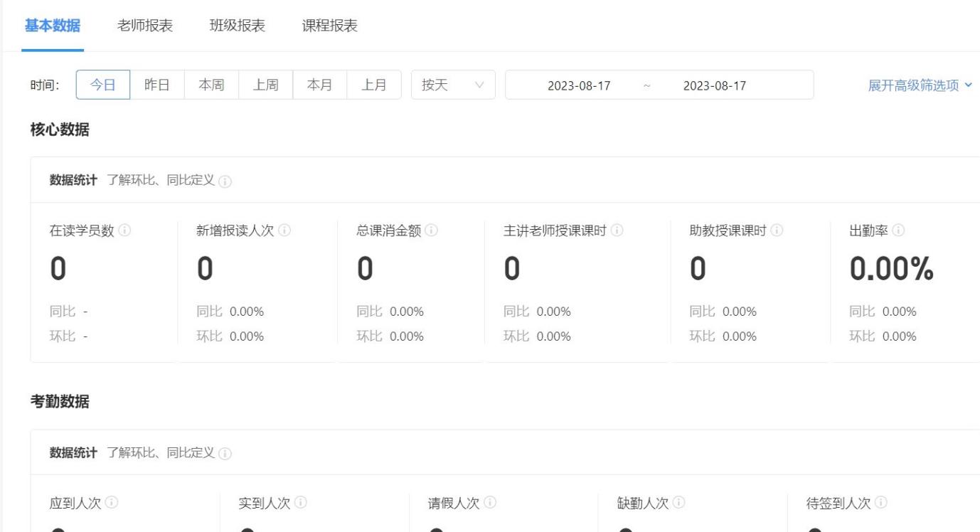The width and height of the screenshot is (980, 532).
Task: Click 了解环比、同比定义 link in 核心数据
Action: coord(161,180)
